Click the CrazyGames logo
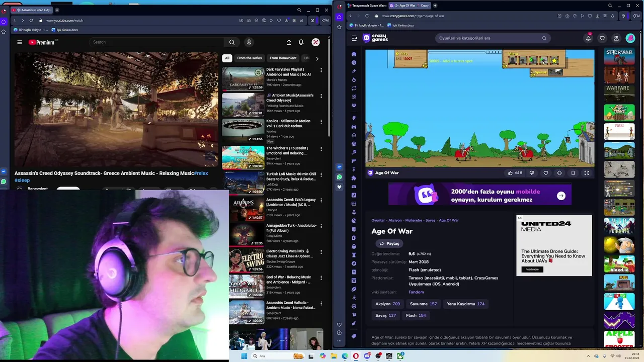644x362 pixels. pos(376,38)
